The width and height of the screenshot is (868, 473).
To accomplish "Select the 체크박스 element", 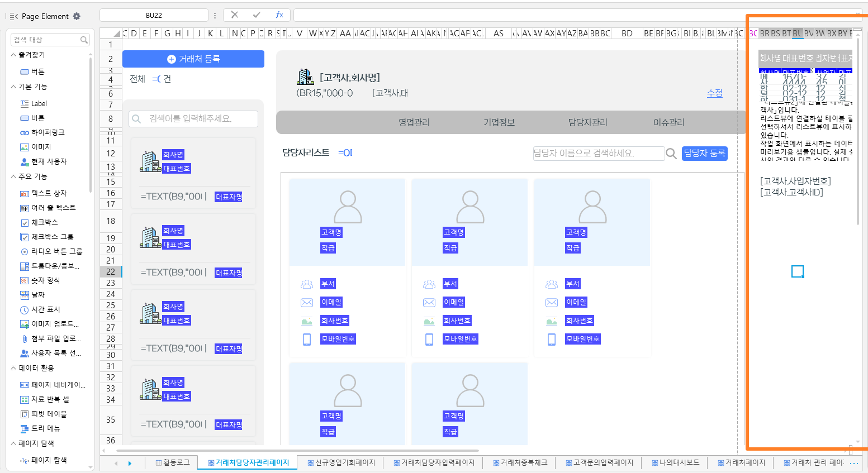I will click(x=45, y=222).
